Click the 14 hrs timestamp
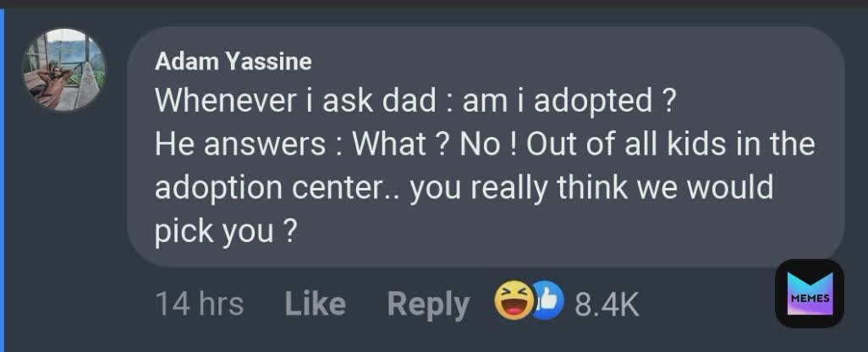The width and height of the screenshot is (868, 352). click(200, 304)
